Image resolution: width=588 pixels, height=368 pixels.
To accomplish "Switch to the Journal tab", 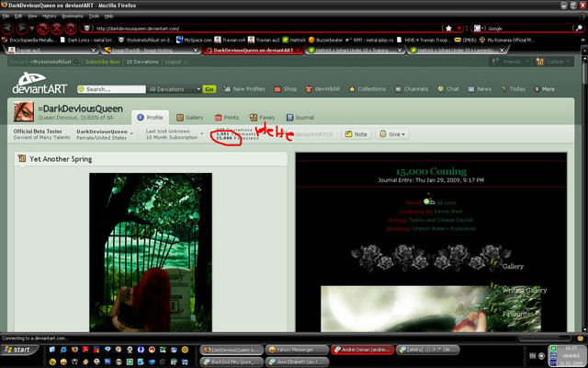I will tap(300, 118).
